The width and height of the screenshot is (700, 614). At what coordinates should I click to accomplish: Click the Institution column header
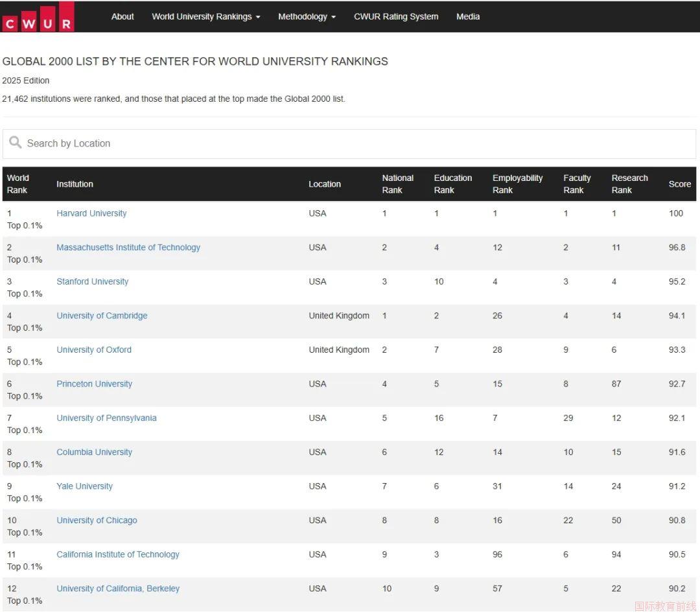(x=75, y=184)
